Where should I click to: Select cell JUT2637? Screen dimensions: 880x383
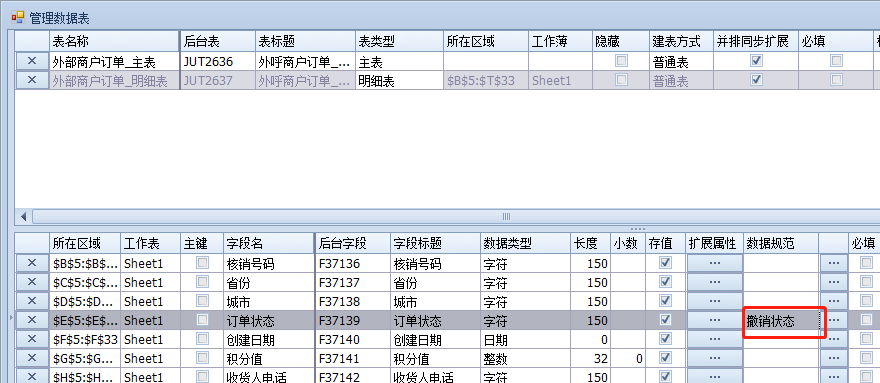click(x=217, y=80)
